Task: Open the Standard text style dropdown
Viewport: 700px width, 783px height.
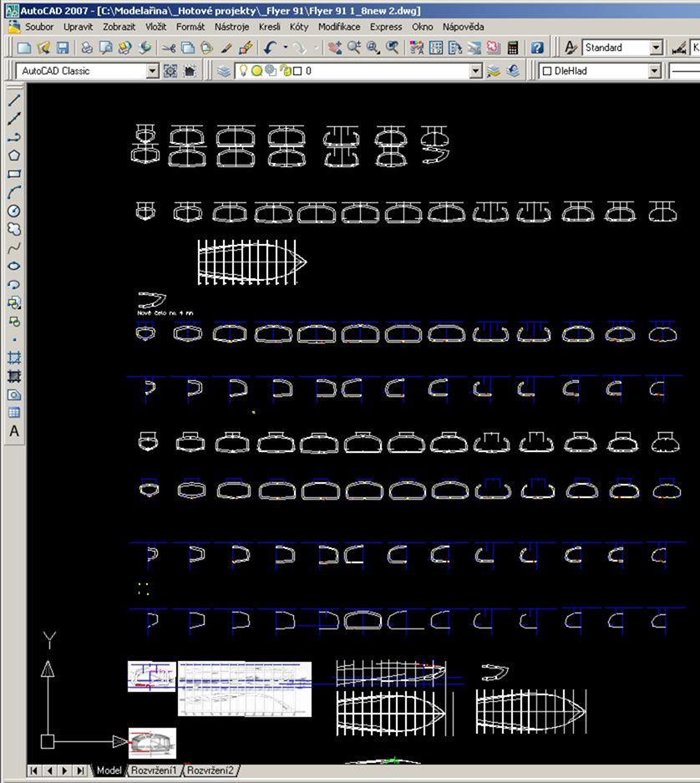Action: pyautogui.click(x=656, y=48)
